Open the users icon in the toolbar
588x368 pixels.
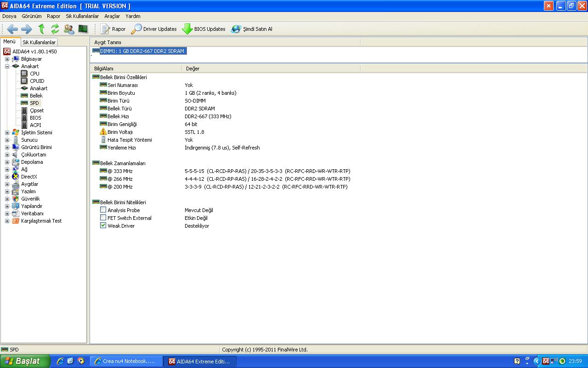[69, 29]
